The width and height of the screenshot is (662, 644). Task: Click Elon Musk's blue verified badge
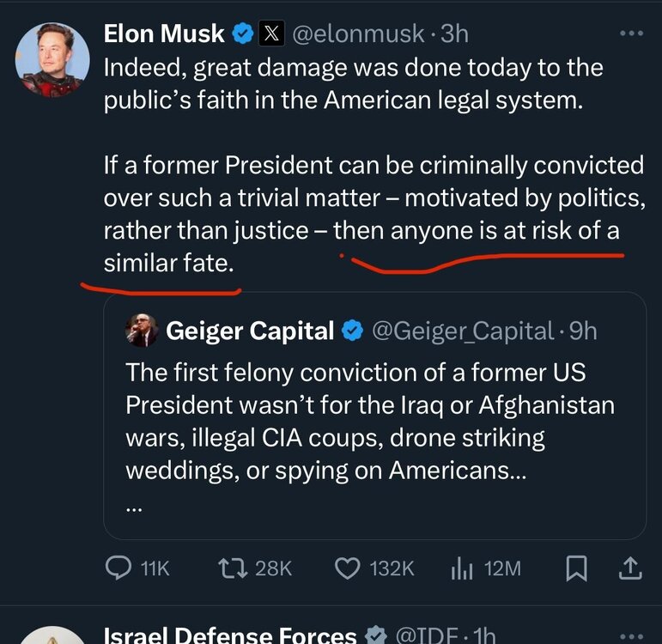[x=243, y=33]
